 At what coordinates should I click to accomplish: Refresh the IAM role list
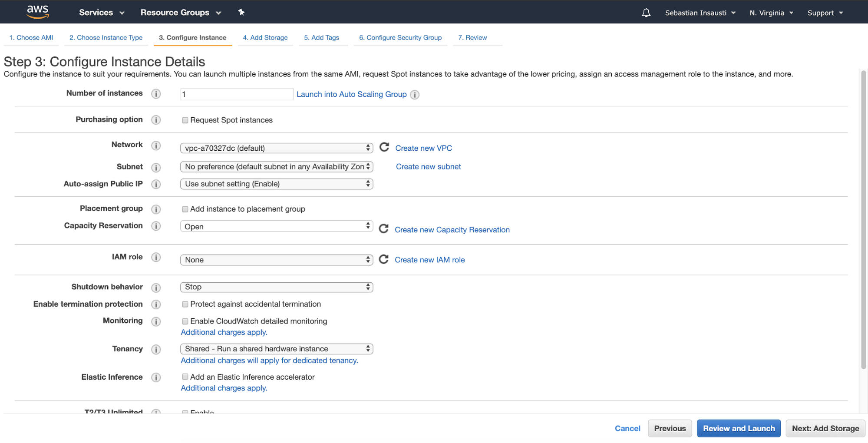pyautogui.click(x=383, y=259)
